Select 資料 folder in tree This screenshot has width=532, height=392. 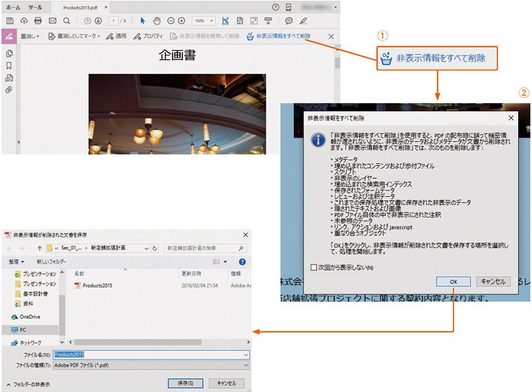[24, 304]
